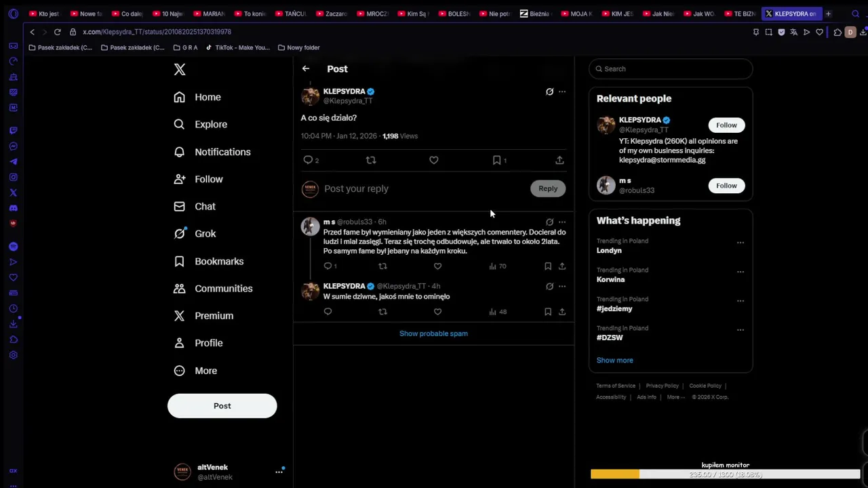Viewport: 868px width, 488px height.
Task: Bookmark the main post
Action: click(x=497, y=160)
